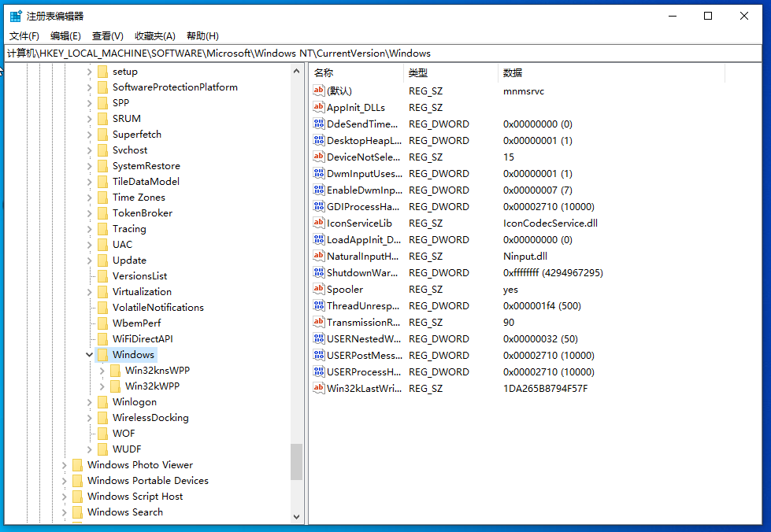
Task: Click the DWORD icon of DwmInputUses value
Action: (319, 173)
